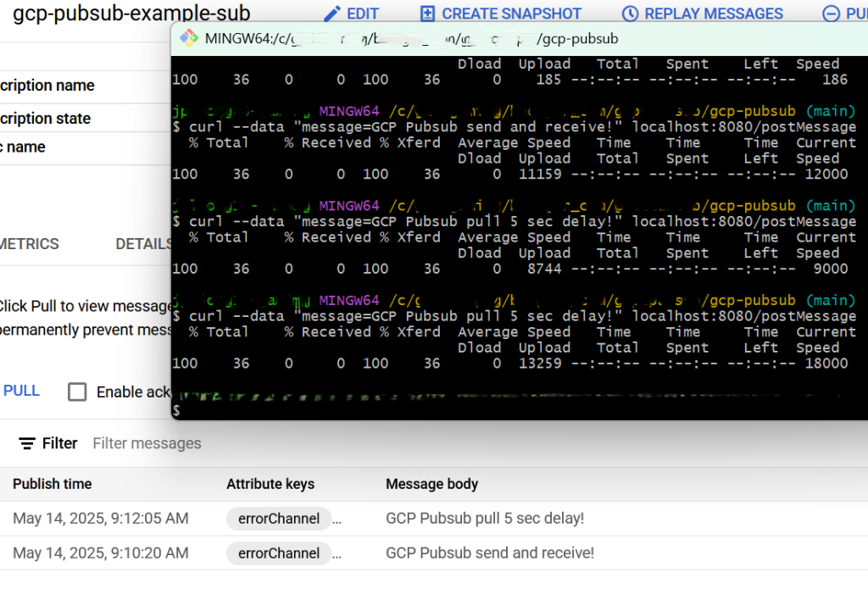Click the Git Bash icon in terminal title bar
868x600 pixels.
click(189, 38)
